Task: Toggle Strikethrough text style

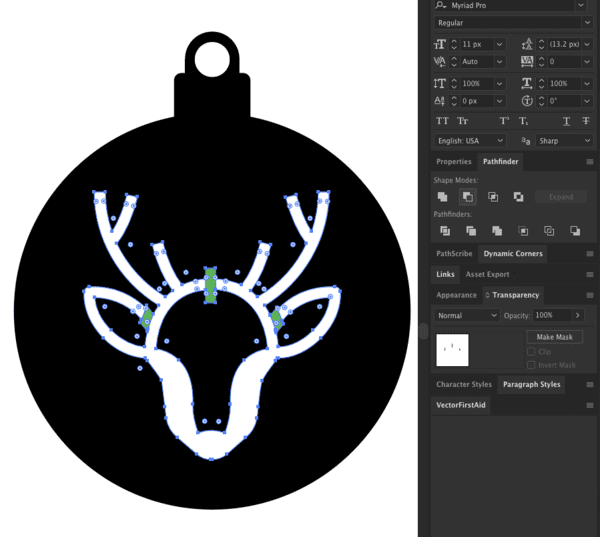Action: point(586,121)
